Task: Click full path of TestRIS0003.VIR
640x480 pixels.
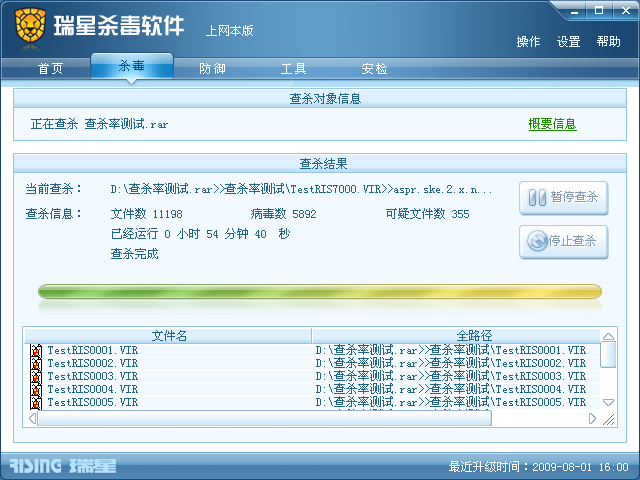Action: tap(451, 376)
